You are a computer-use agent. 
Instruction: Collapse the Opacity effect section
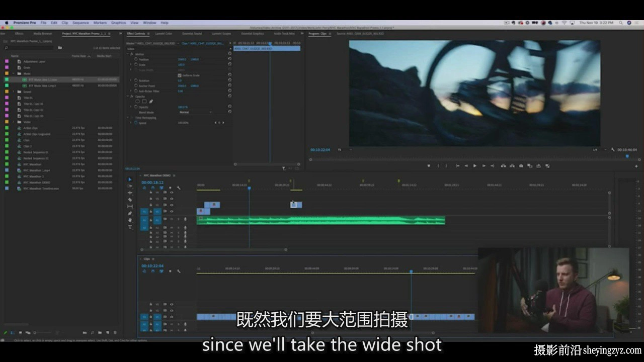click(x=128, y=96)
